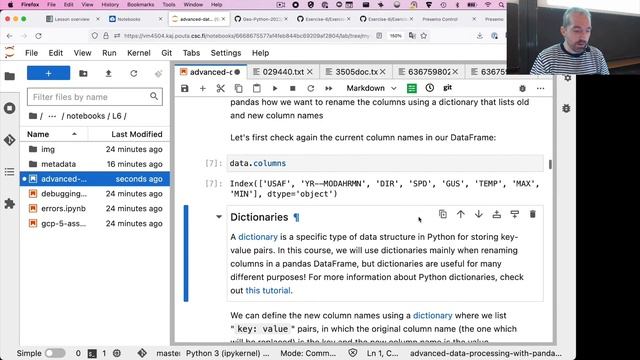Image resolution: width=640 pixels, height=360 pixels.
Task: Close the 3505doc.txt tab
Action: pos(382,72)
